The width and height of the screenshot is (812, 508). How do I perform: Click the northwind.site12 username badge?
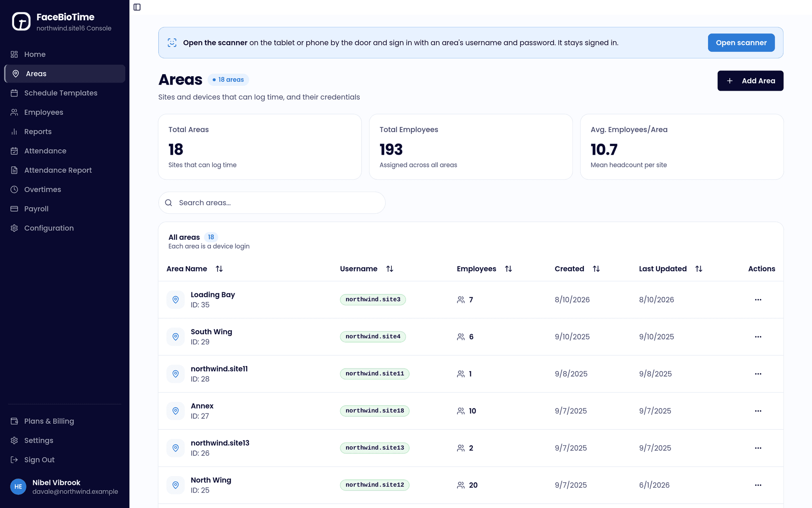click(x=375, y=485)
